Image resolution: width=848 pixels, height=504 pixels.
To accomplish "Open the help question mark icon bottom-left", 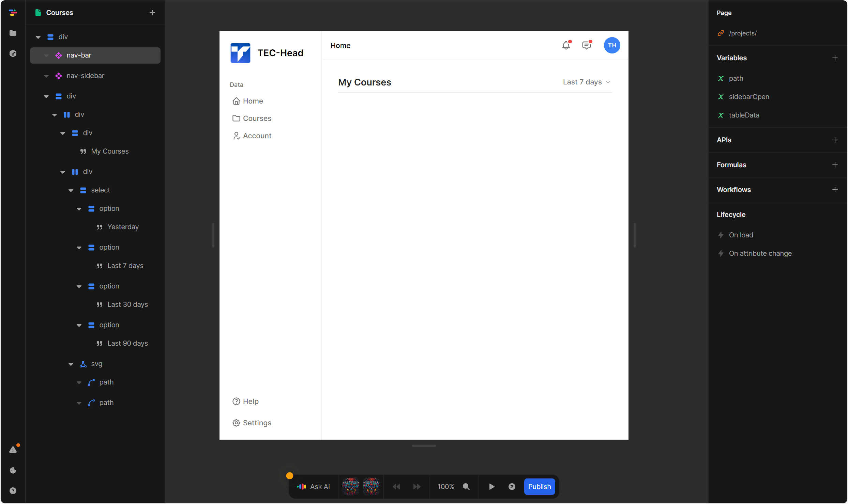I will pyautogui.click(x=13, y=491).
